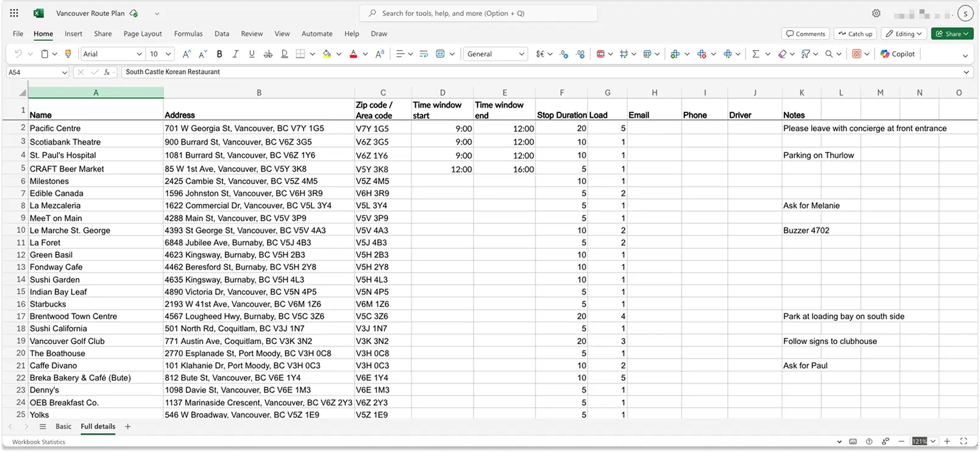The height and width of the screenshot is (452, 980).
Task: Toggle double underline formatting
Action: [x=284, y=54]
